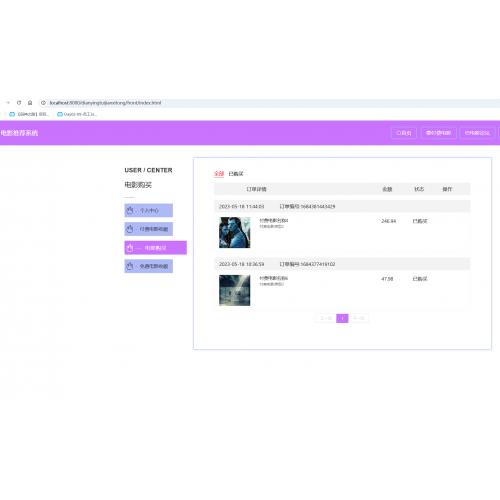The width and height of the screenshot is (500, 500).
Task: Select page 1 in the pagination
Action: [x=342, y=318]
